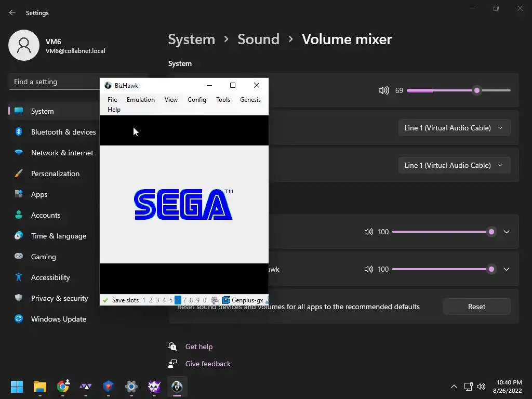Select save slot 8

191,300
